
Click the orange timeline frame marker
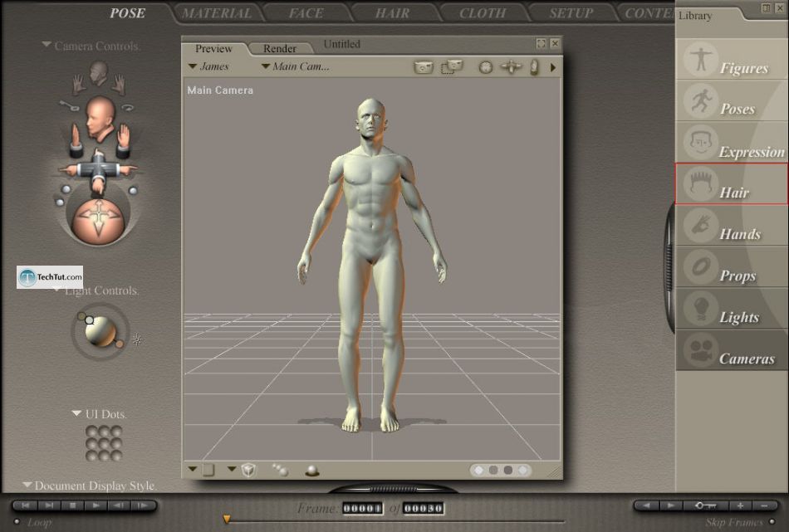click(x=227, y=519)
